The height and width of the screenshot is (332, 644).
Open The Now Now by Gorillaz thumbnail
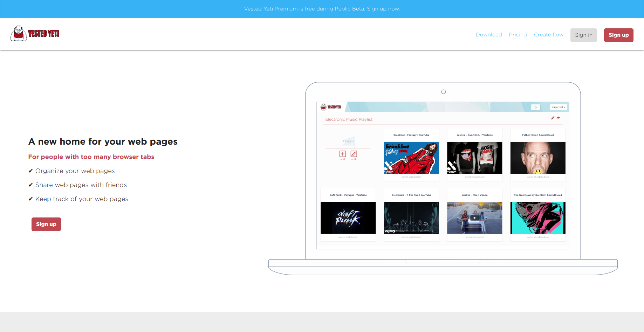[x=538, y=218]
